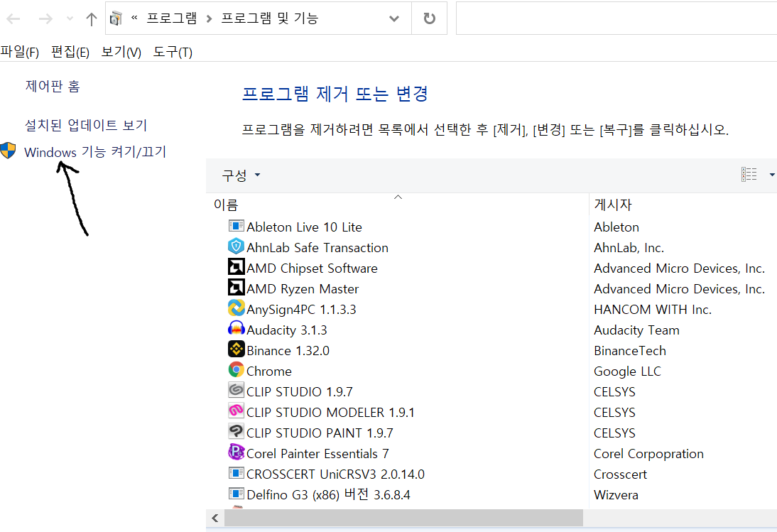Click the AnySign4PC icon

[236, 308]
